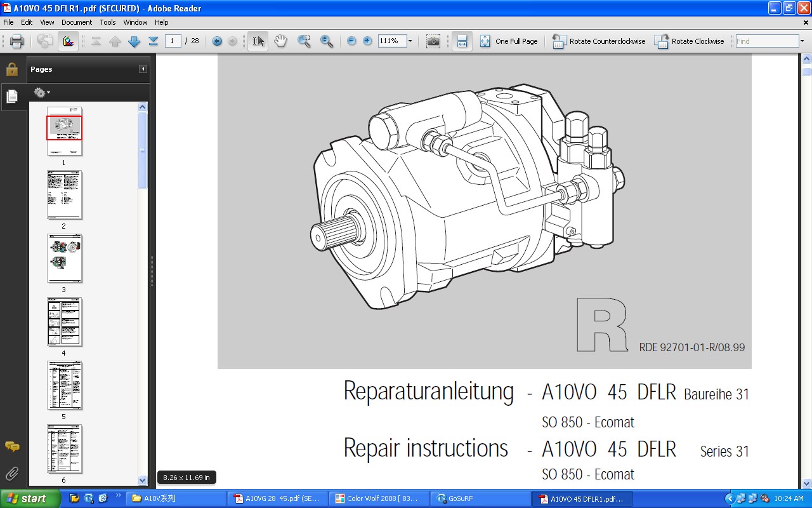Viewport: 812px width, 508px height.
Task: Select the page 5 thumbnail
Action: point(64,385)
